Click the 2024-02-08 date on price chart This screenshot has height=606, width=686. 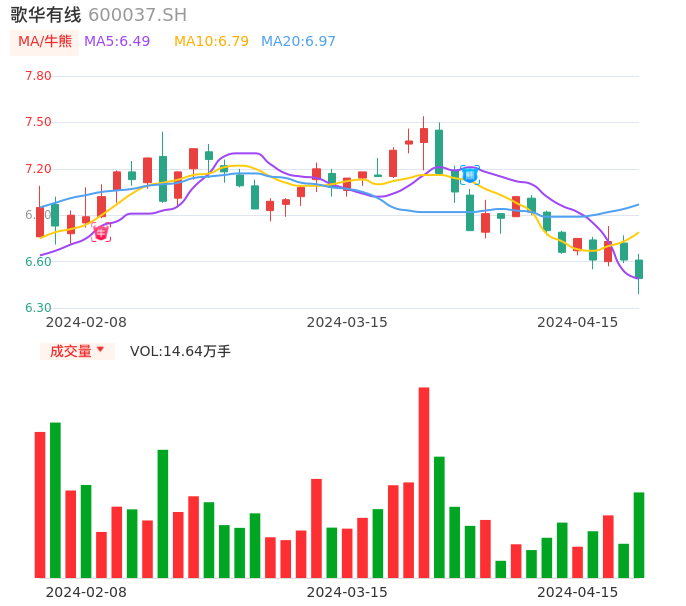pyautogui.click(x=86, y=322)
